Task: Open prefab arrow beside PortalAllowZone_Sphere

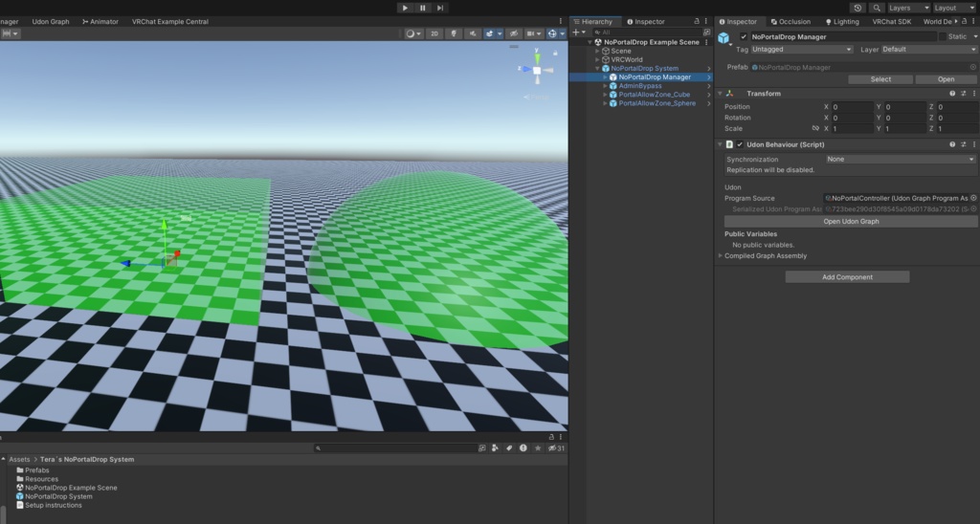Action: pyautogui.click(x=709, y=103)
